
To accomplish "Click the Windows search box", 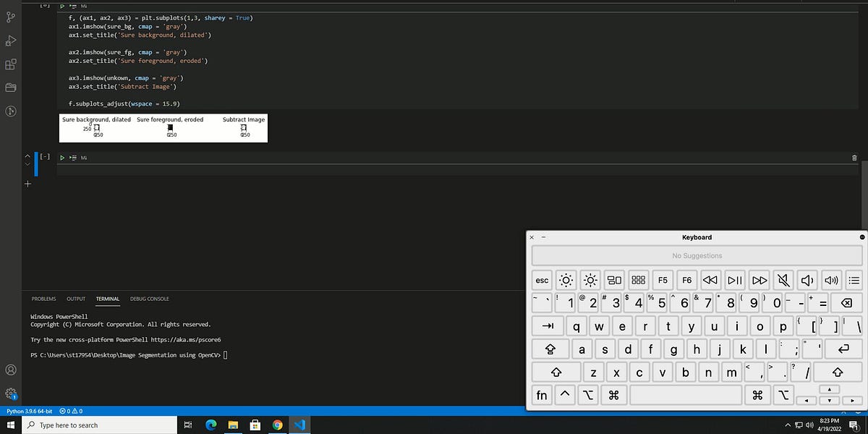I will (x=101, y=425).
